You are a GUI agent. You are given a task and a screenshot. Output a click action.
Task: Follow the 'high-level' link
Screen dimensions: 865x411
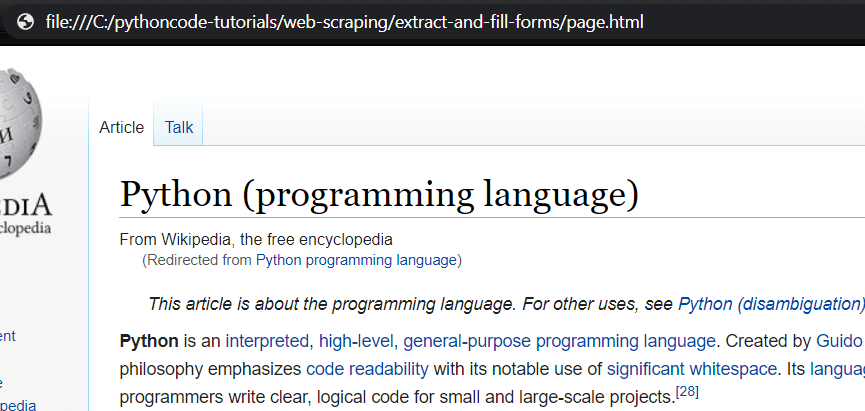356,341
